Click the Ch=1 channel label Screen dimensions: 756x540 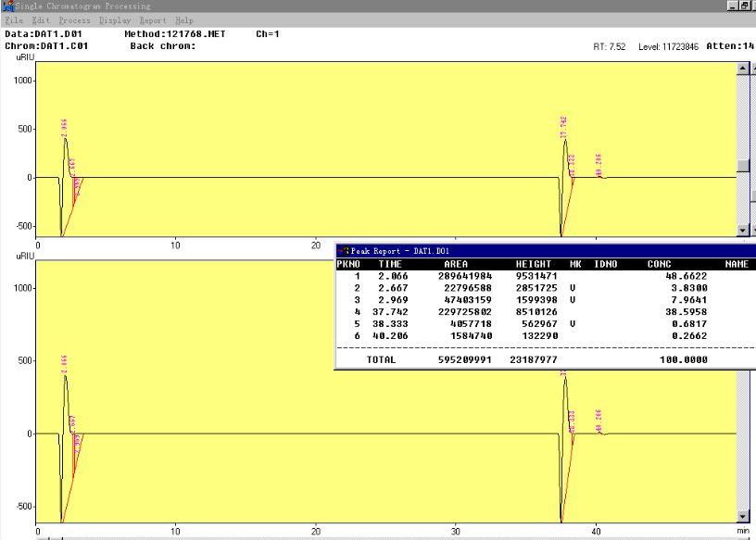[x=268, y=34]
